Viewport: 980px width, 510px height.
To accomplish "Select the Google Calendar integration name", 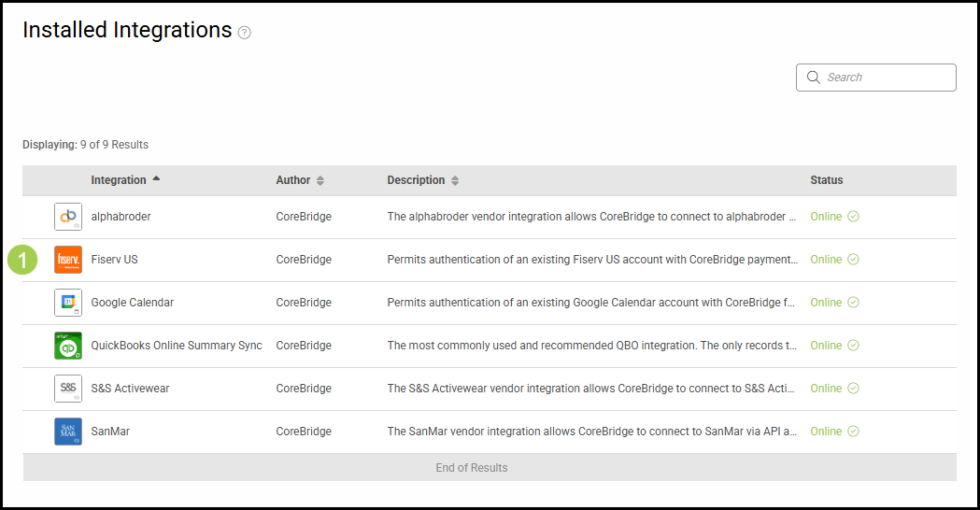I will click(133, 303).
